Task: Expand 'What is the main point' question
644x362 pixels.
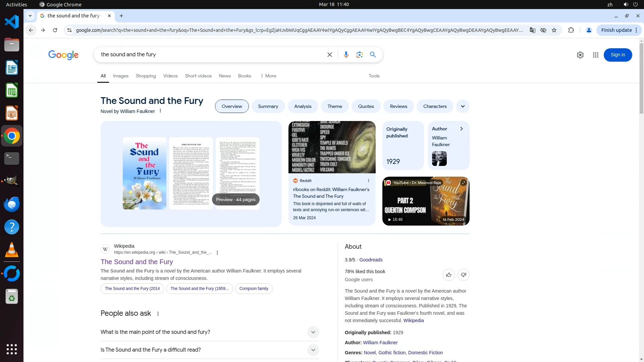Action: point(313,332)
